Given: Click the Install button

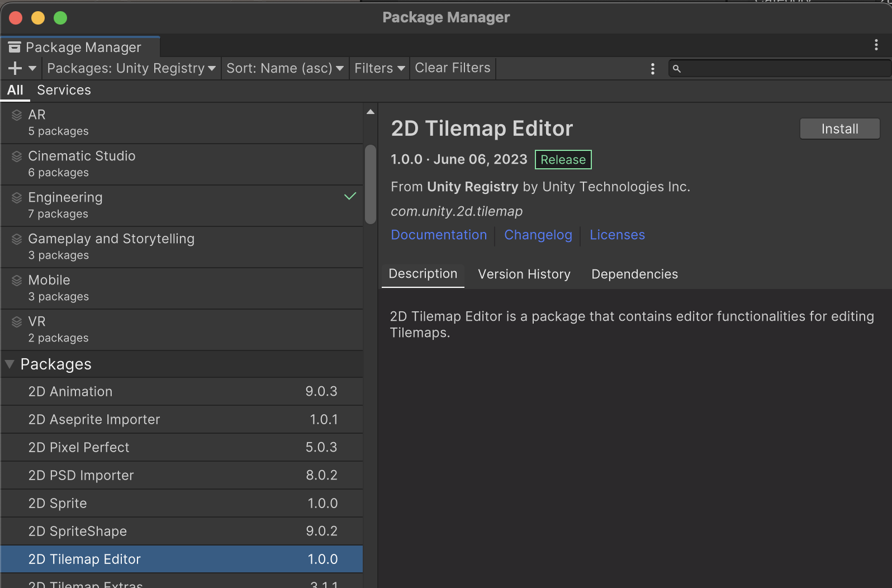Looking at the screenshot, I should (x=839, y=129).
